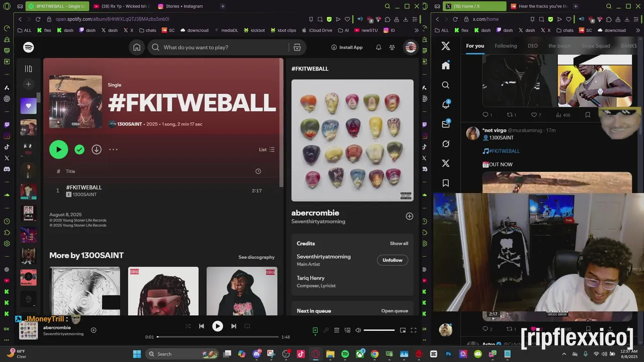The height and width of the screenshot is (362, 644).
Task: Open 1300SAINT artist link in album header
Action: tap(130, 124)
